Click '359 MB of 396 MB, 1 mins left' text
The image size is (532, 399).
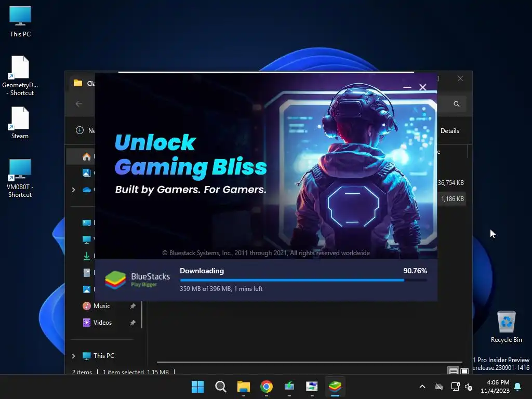coord(221,289)
